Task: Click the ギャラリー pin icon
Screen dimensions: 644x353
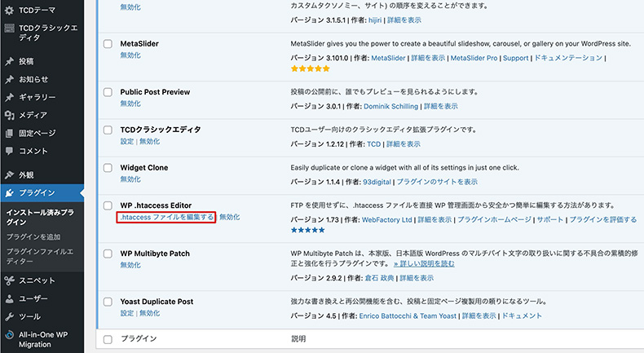Action: tap(9, 97)
